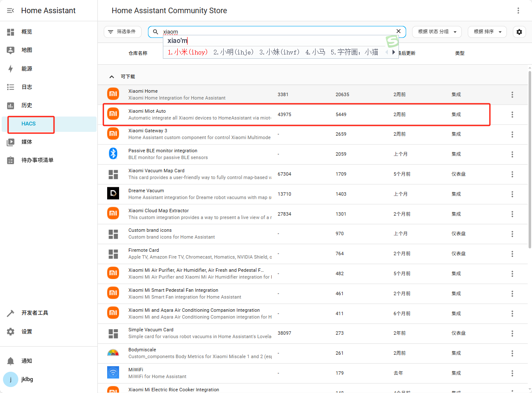Open the three-dot menu for MiWiFi
532x393 pixels.
pyautogui.click(x=512, y=373)
